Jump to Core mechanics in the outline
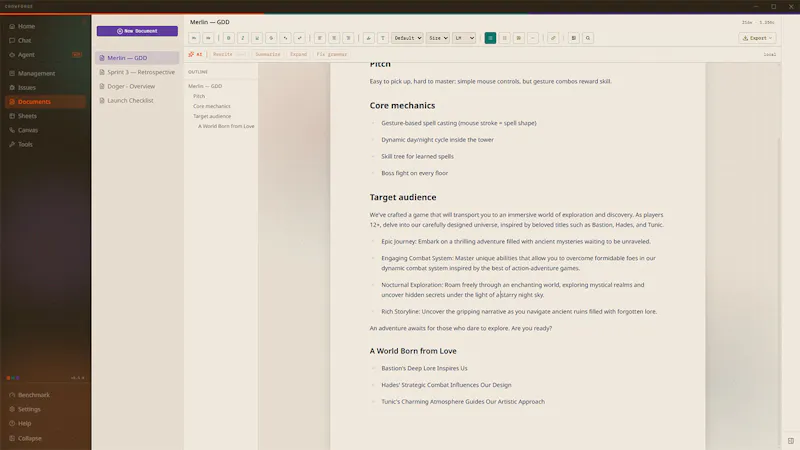 212,106
